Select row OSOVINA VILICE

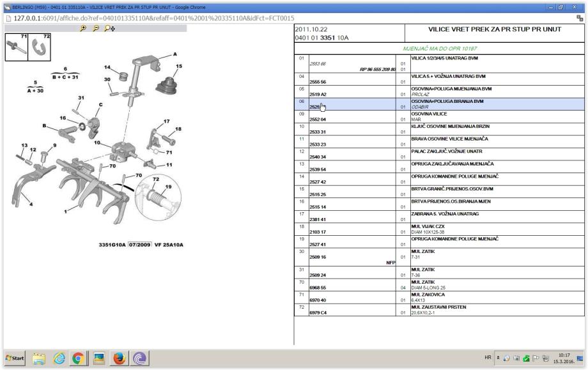click(439, 116)
